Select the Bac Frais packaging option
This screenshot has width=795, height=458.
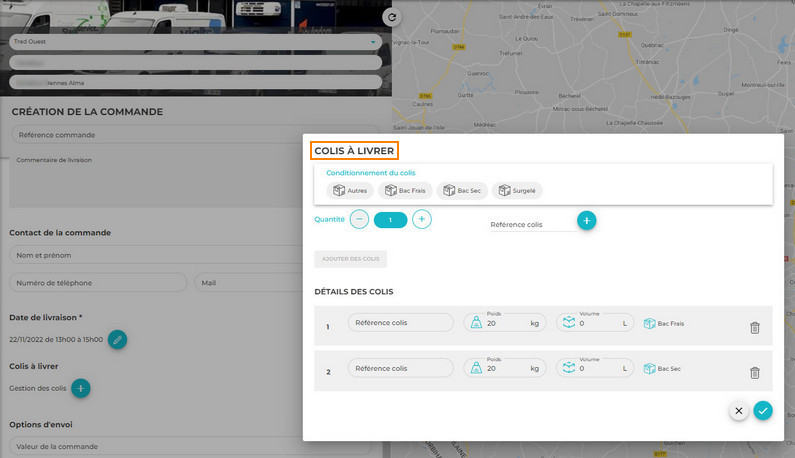pyautogui.click(x=404, y=190)
